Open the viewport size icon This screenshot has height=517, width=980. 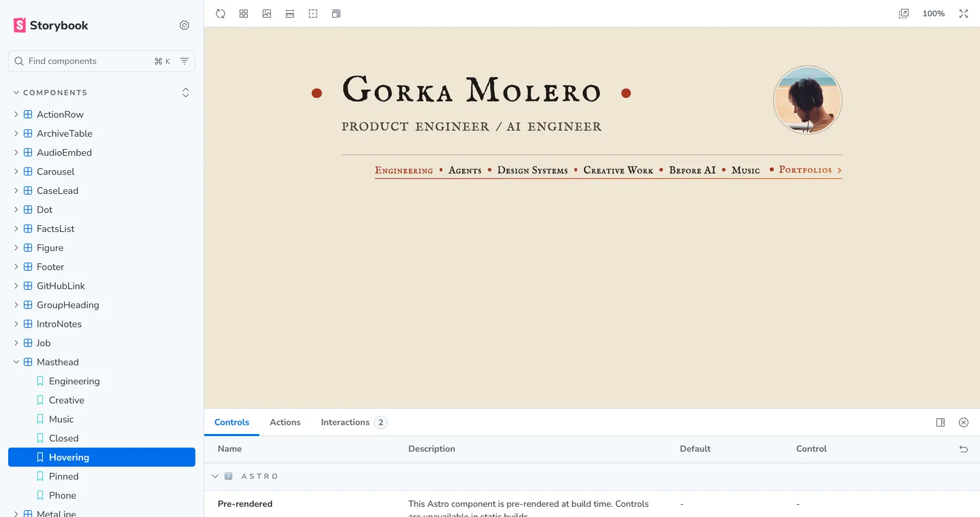click(x=336, y=14)
